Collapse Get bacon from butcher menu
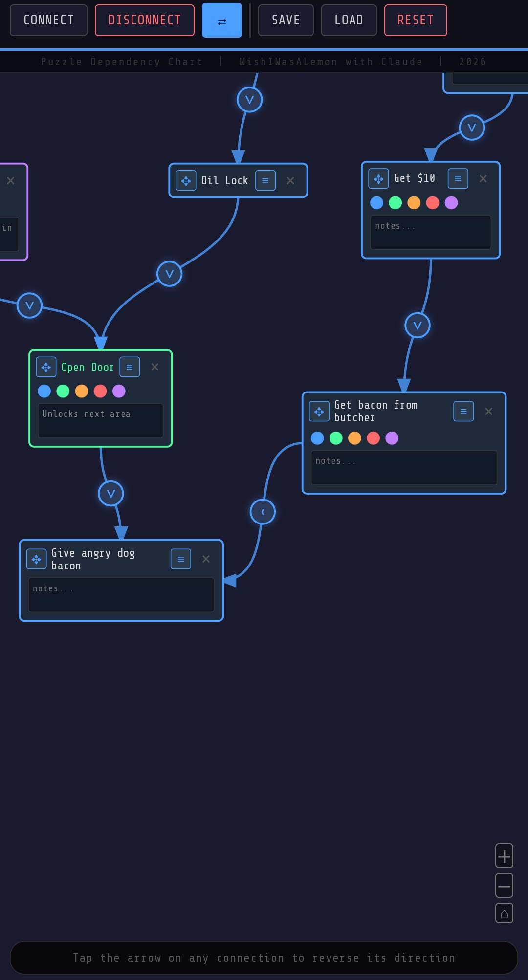 click(463, 412)
